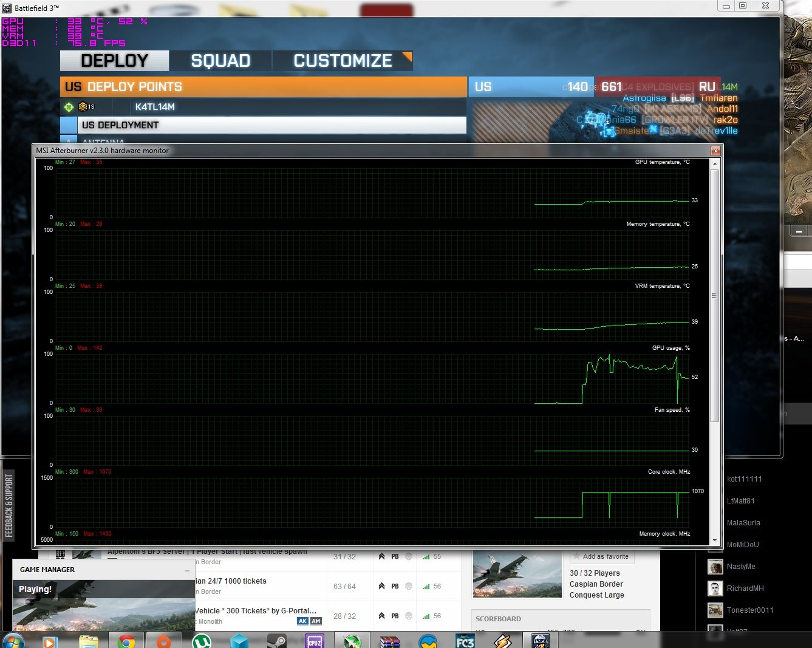This screenshot has height=648, width=812.
Task: Open the CUSTOMIZE tab
Action: (x=343, y=61)
